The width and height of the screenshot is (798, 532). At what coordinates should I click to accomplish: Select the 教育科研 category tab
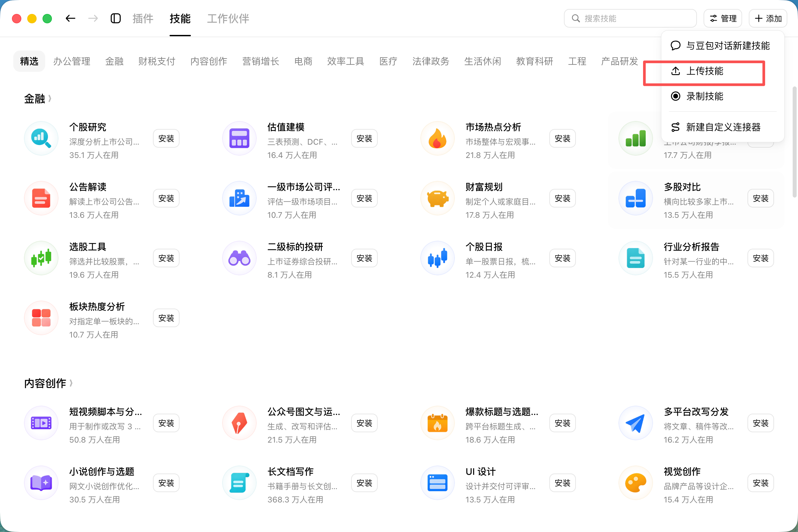pyautogui.click(x=535, y=61)
